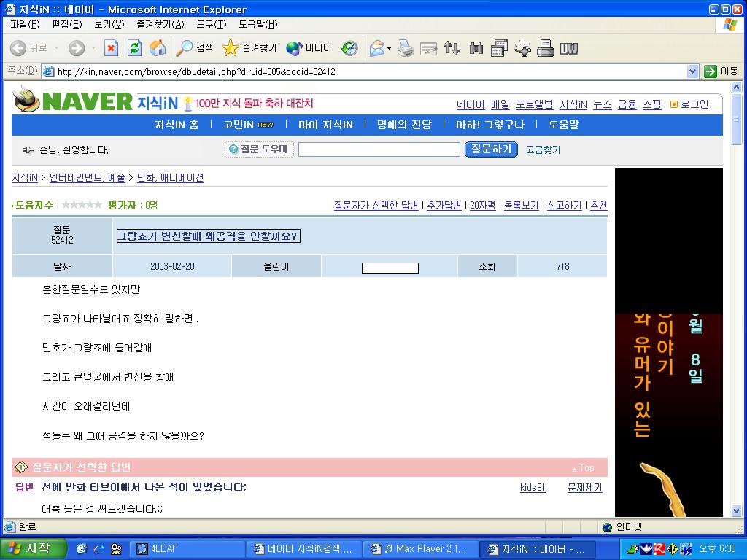Click the Print printer icon

pyautogui.click(x=405, y=48)
